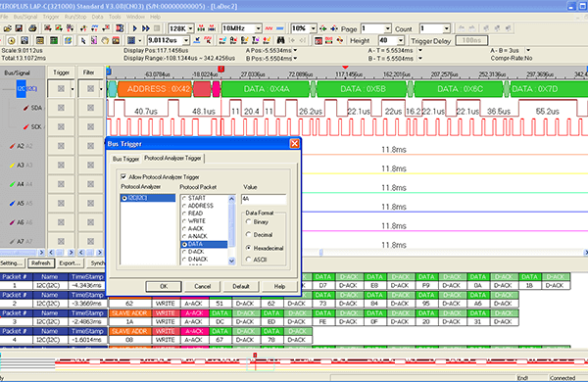Open the Run/Stop menu
The width and height of the screenshot is (588, 382).
coord(75,17)
